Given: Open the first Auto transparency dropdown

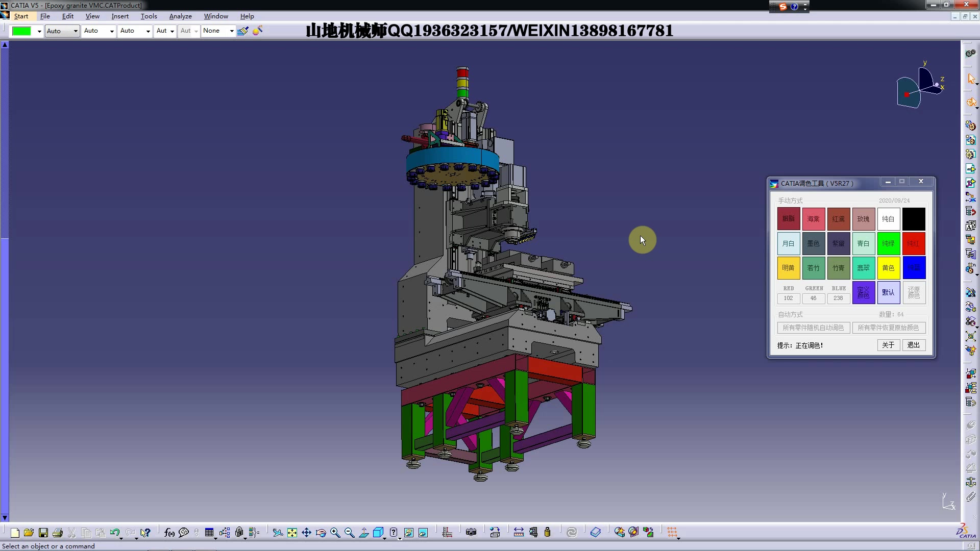Looking at the screenshot, I should [76, 31].
